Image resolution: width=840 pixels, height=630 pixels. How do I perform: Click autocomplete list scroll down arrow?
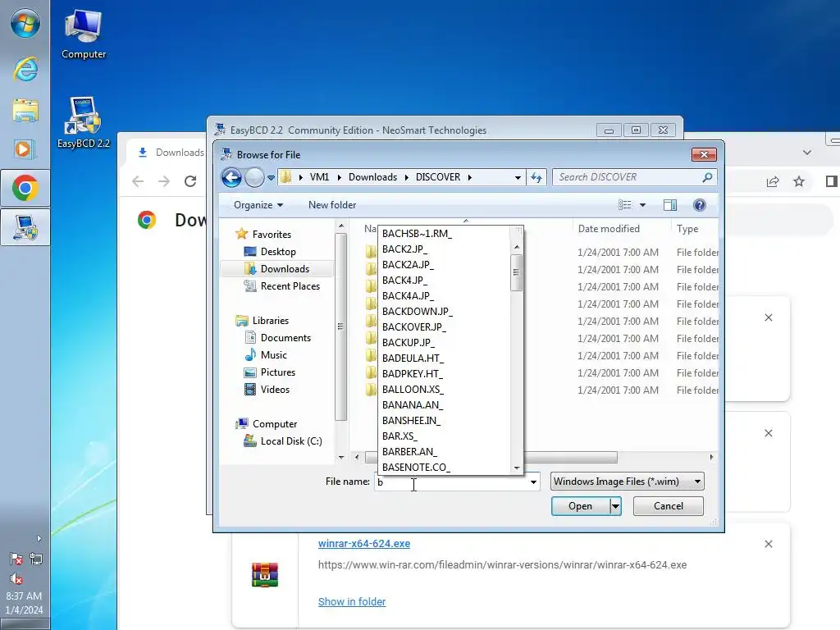tap(517, 468)
